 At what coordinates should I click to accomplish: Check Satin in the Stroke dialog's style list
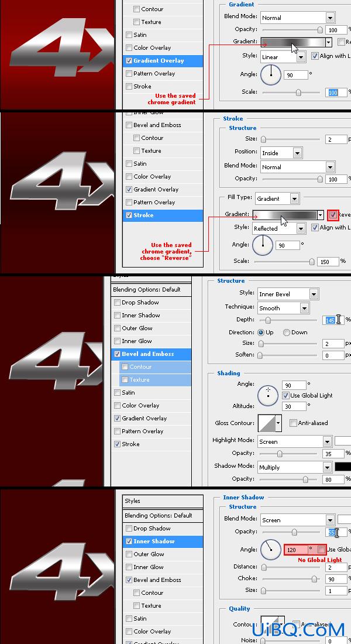coord(129,163)
